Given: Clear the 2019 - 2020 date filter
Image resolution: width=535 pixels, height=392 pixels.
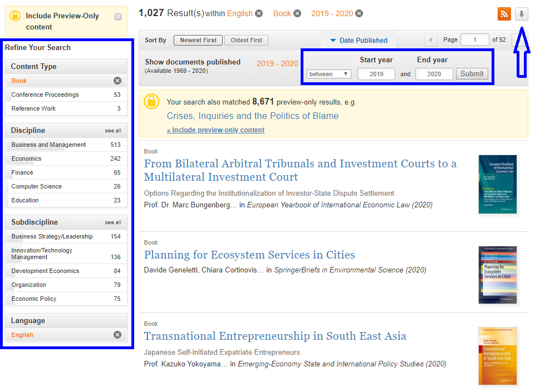Looking at the screenshot, I should (x=359, y=13).
